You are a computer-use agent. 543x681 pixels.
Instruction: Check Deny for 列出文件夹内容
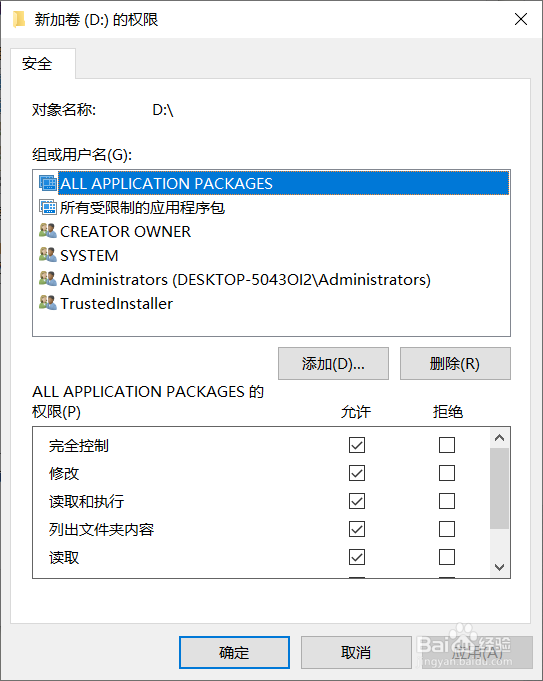point(447,529)
